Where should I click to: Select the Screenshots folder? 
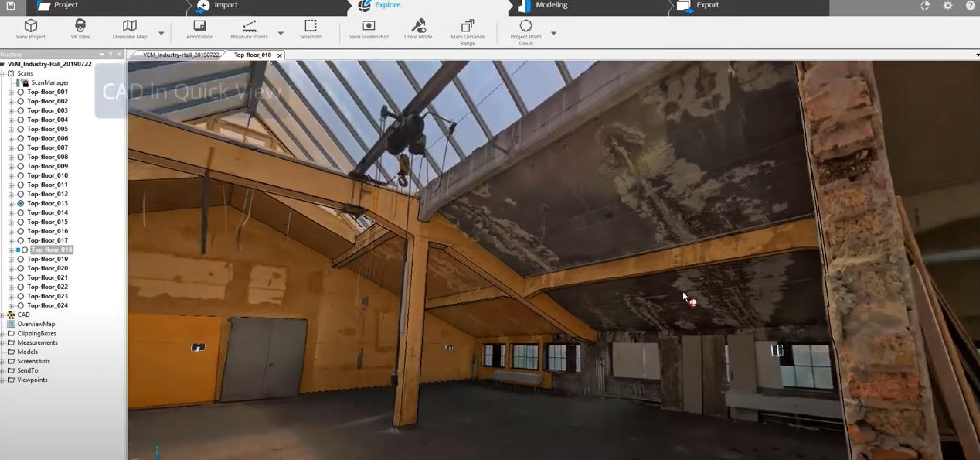tap(33, 361)
